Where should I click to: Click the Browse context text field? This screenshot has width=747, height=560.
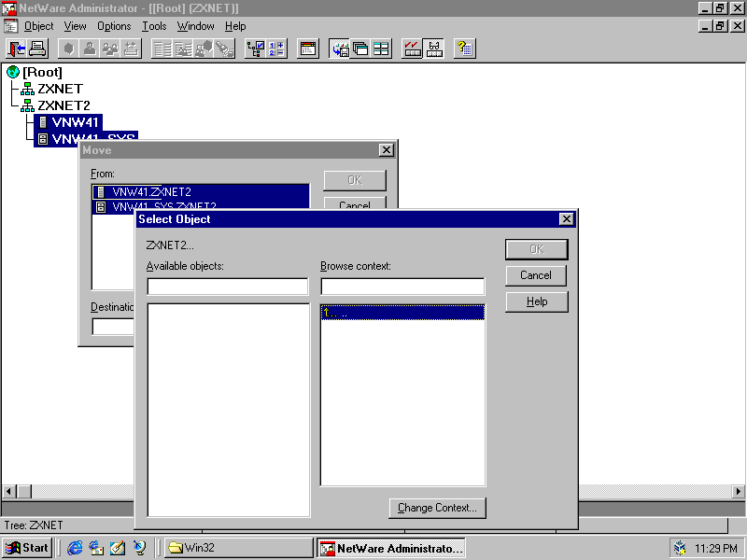pos(402,287)
